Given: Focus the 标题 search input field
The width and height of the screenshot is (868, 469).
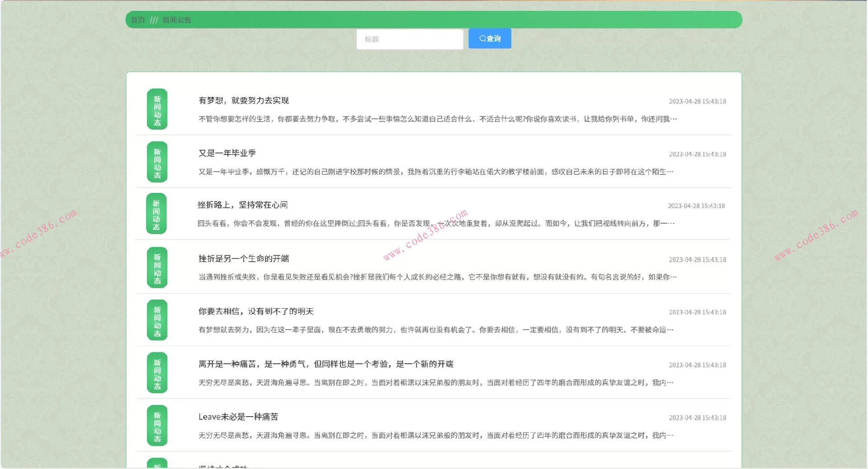Looking at the screenshot, I should [410, 39].
